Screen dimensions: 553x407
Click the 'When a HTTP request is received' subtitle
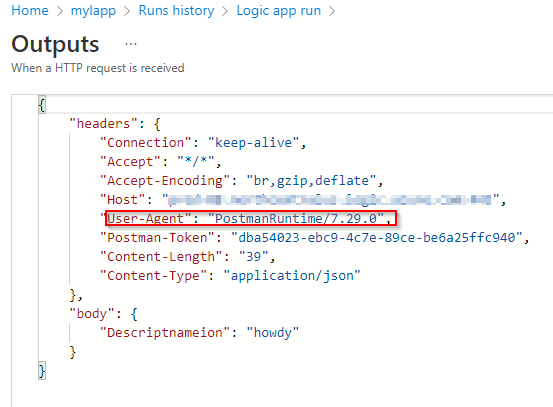[98, 68]
